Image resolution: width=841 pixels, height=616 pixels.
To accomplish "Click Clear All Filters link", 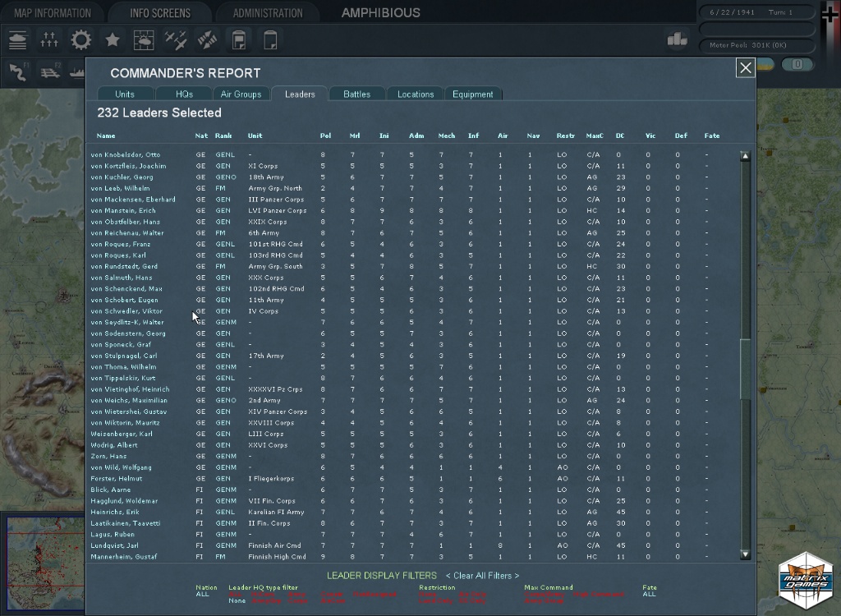I will click(x=482, y=576).
